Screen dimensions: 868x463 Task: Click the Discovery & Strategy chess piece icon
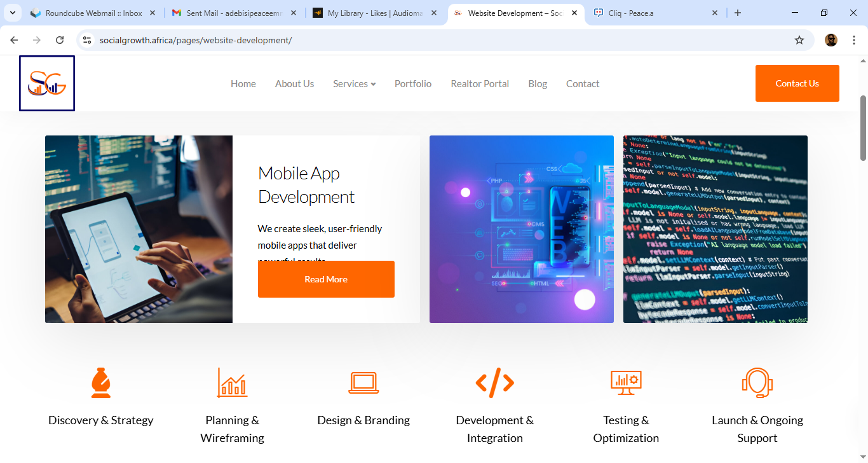coord(101,383)
